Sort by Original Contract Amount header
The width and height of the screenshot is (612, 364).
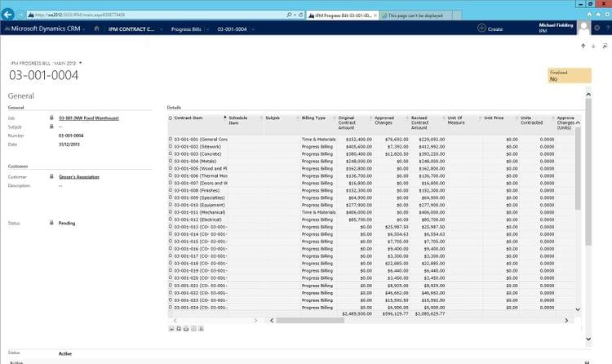[347, 122]
